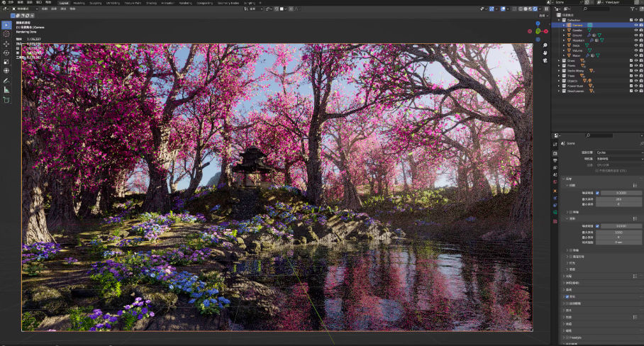Select the Cursor tool in left toolbar
The image size is (644, 346).
[x=6, y=34]
